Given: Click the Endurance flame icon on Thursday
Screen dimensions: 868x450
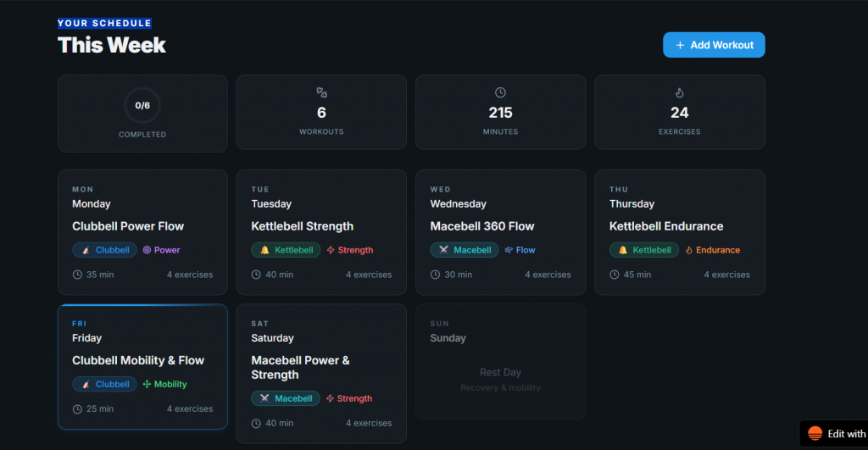Looking at the screenshot, I should (689, 250).
